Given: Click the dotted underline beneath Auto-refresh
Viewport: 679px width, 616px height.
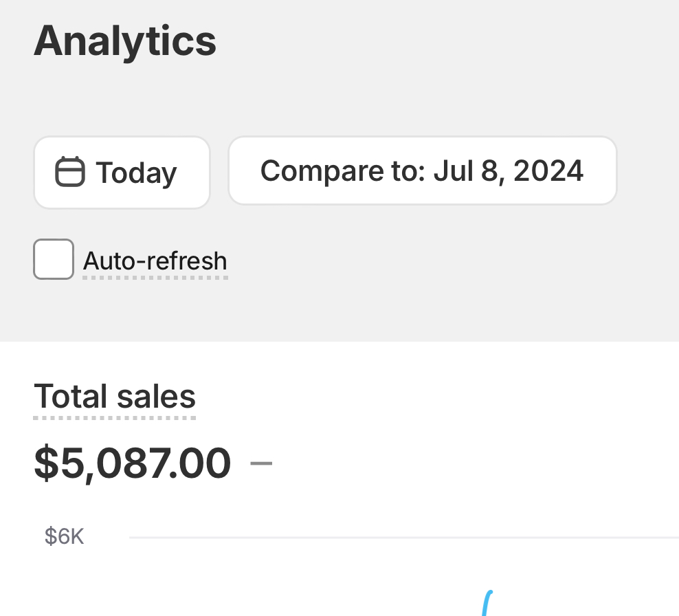Looking at the screenshot, I should coord(155,278).
